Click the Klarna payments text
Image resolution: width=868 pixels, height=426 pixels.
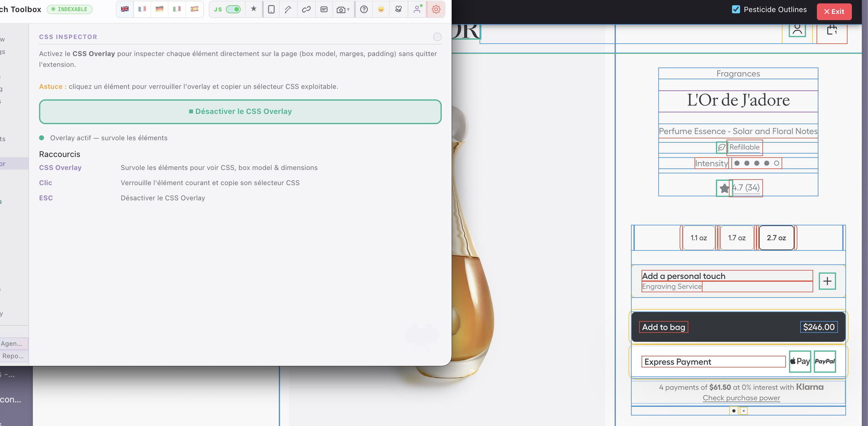pos(741,387)
